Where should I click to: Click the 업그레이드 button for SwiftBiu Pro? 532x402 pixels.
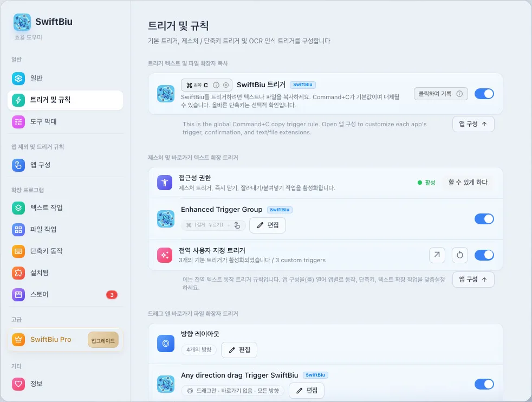point(103,340)
